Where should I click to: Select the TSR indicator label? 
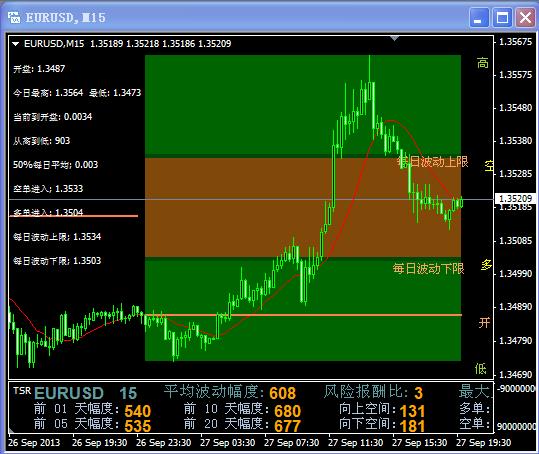coord(22,390)
